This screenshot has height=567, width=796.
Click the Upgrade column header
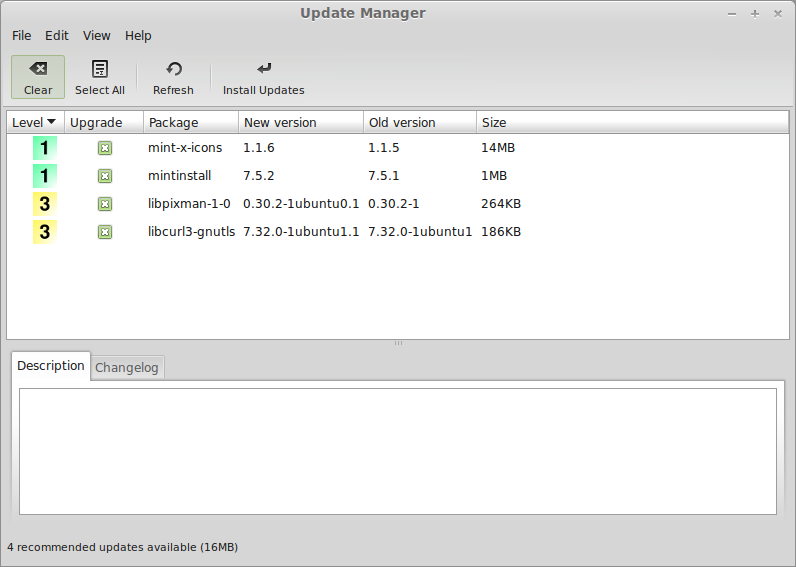point(104,122)
